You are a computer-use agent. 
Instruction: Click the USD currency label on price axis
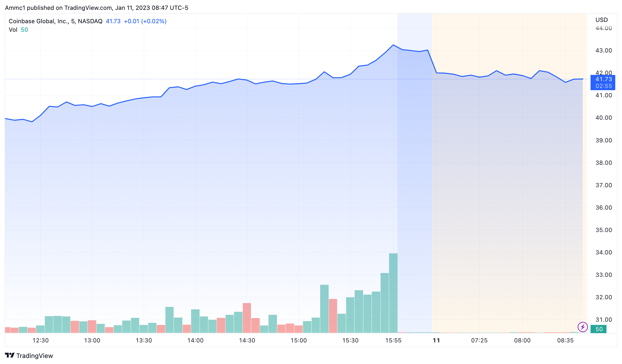tap(601, 20)
